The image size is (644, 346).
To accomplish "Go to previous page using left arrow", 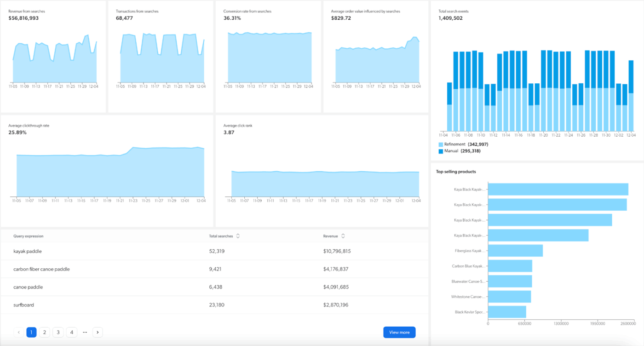I will [19, 332].
